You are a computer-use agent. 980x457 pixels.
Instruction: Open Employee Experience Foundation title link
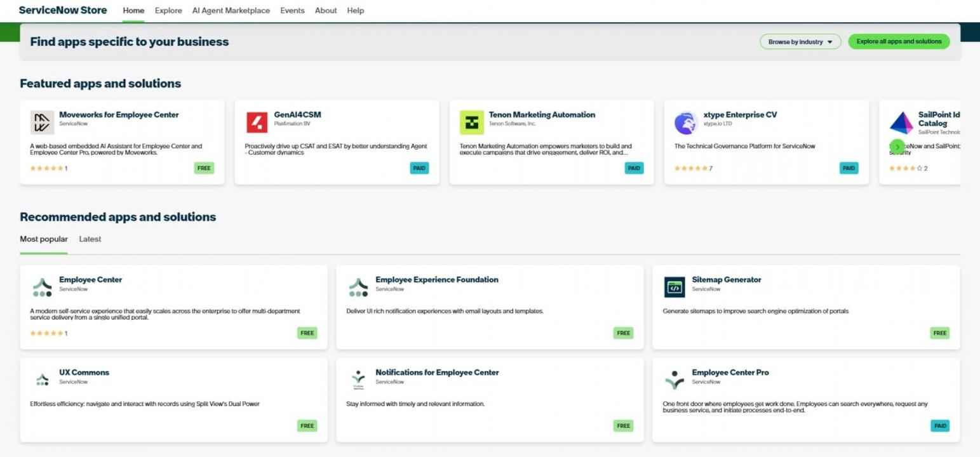click(x=437, y=280)
